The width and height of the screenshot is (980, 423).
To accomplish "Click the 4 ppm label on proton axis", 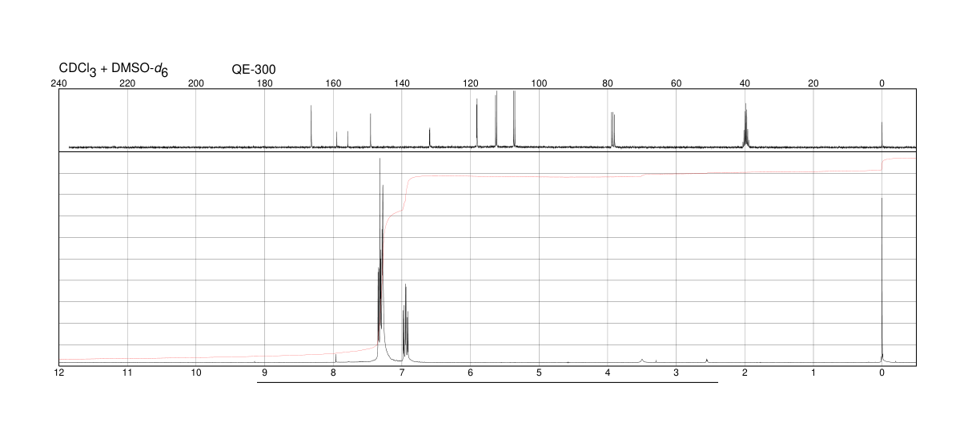I will tap(608, 373).
